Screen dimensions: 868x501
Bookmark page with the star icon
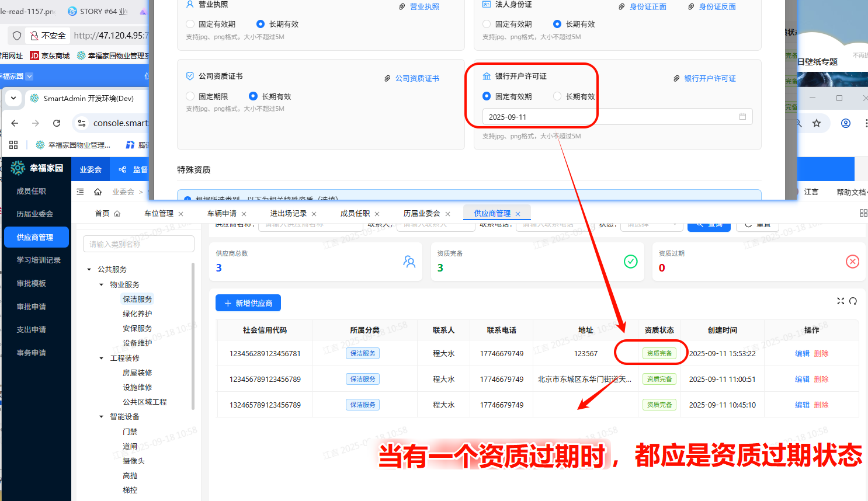817,123
